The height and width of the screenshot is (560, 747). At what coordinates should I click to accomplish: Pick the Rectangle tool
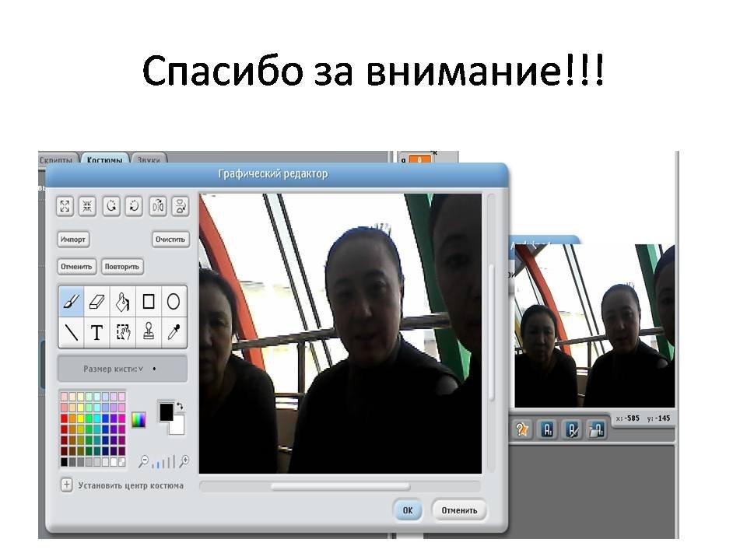[149, 301]
